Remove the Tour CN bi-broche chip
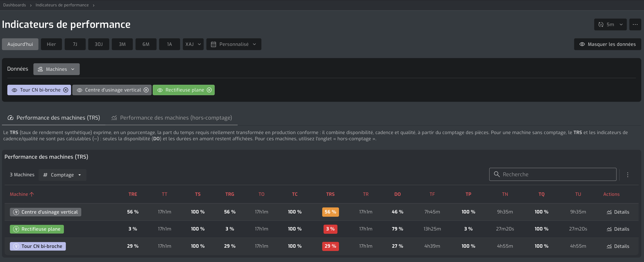 [66, 90]
